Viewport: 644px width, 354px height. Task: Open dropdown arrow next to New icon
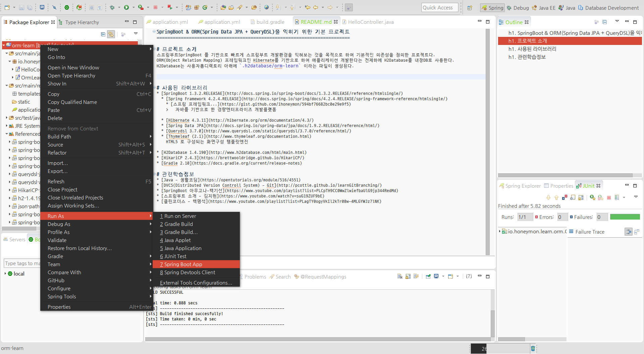point(14,7)
